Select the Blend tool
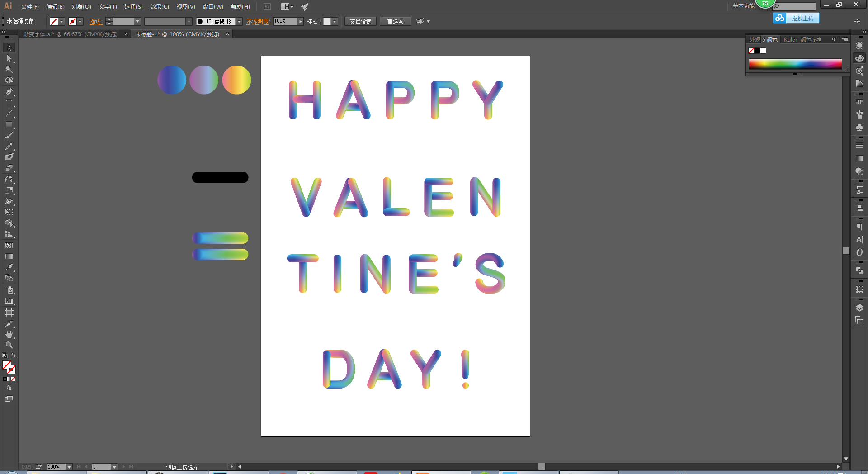Viewport: 868px width, 474px height. 9,278
